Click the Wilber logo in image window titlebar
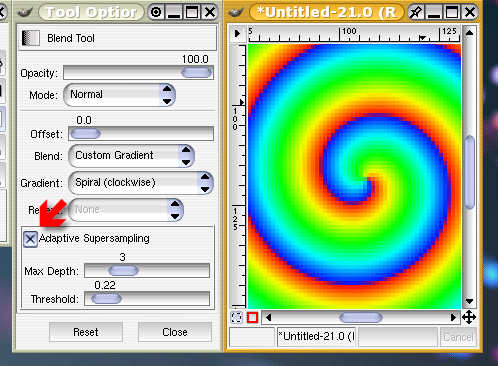Screen dimensions: 498x366 [x=235, y=12]
